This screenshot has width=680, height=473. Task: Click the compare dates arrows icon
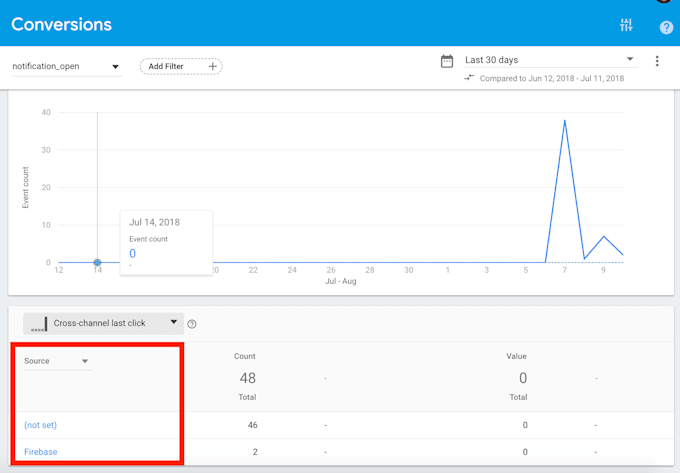(469, 78)
